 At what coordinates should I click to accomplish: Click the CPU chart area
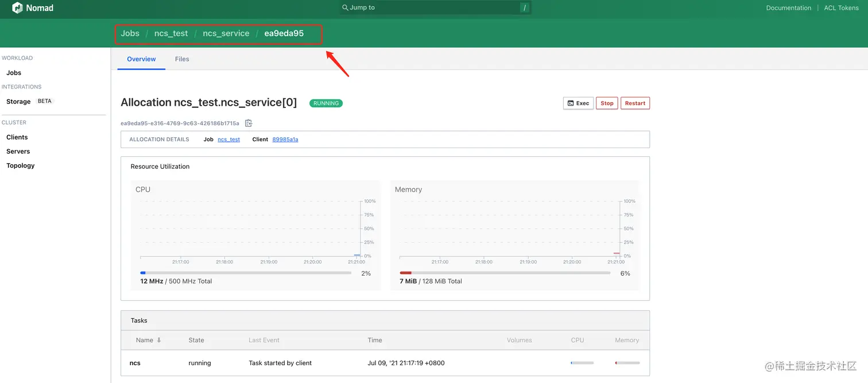(250, 229)
